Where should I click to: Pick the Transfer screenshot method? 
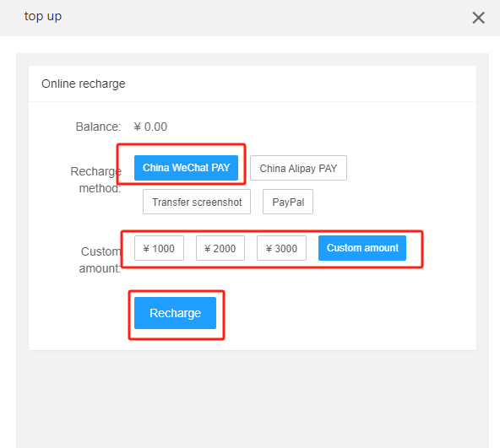click(x=197, y=202)
